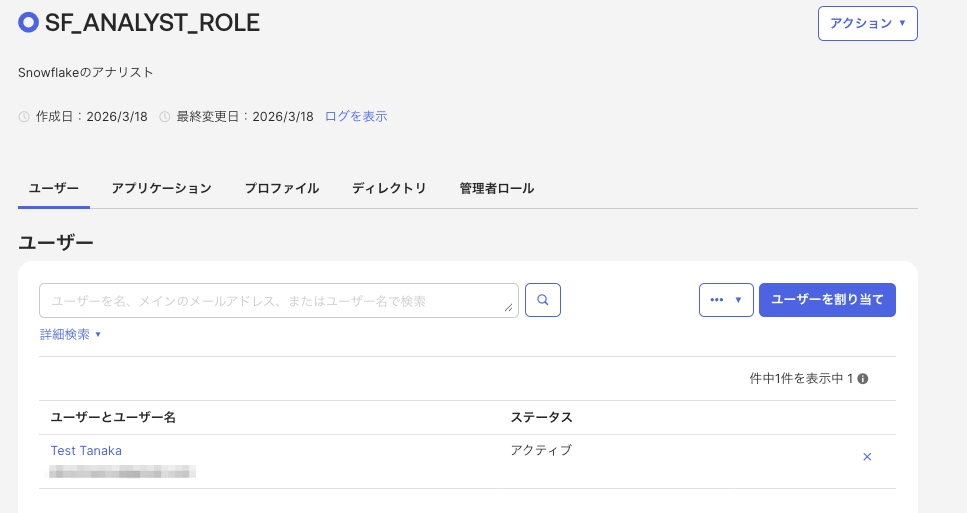This screenshot has width=967, height=513.
Task: Remove Test Tanaka with the X icon
Action: [x=867, y=457]
